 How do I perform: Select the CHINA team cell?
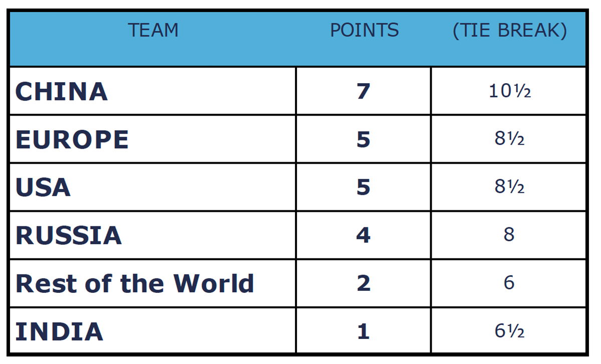tap(62, 92)
